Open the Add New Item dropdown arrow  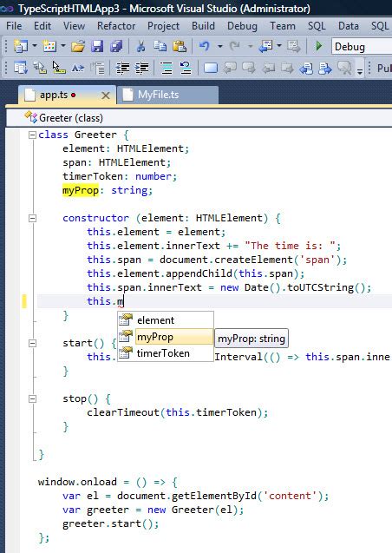click(63, 46)
